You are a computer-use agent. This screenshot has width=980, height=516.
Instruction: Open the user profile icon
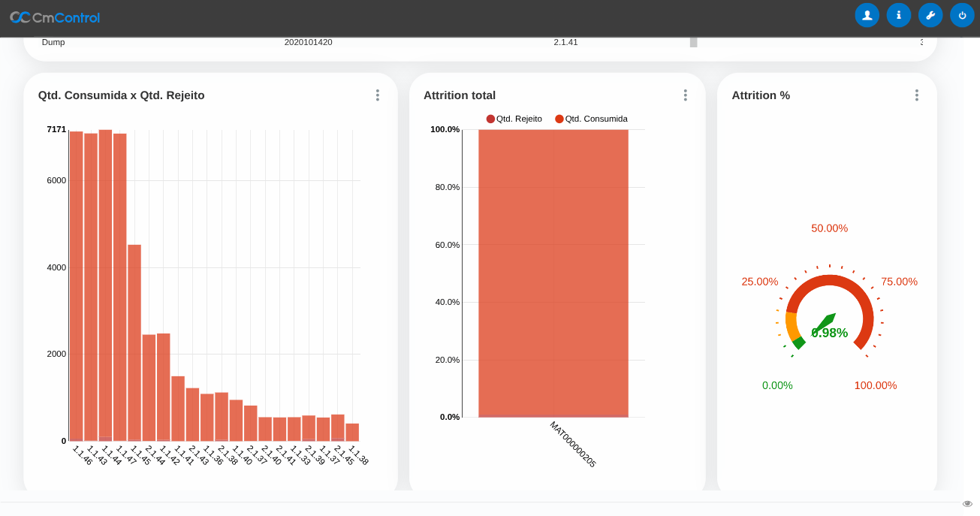click(867, 15)
